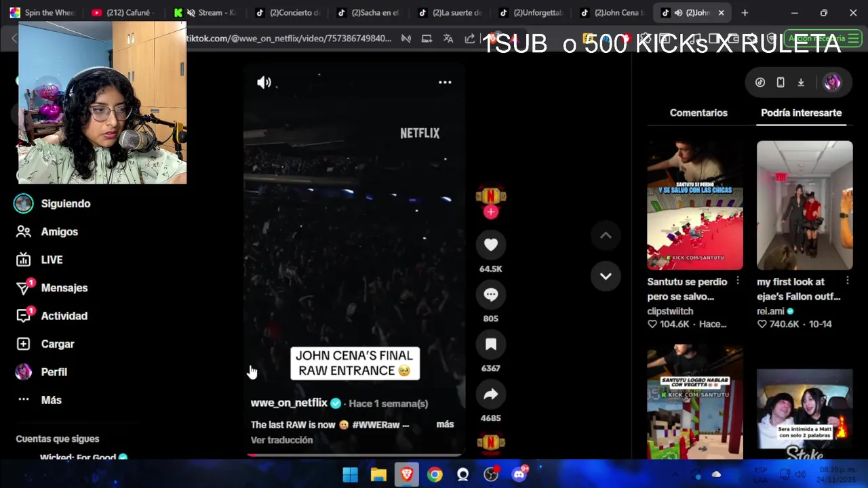Share the video with the arrow icon
868x488 pixels.
pos(491,394)
